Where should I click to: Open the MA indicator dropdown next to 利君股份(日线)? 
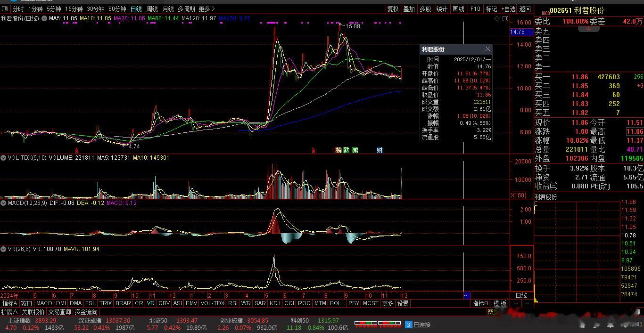click(x=44, y=18)
